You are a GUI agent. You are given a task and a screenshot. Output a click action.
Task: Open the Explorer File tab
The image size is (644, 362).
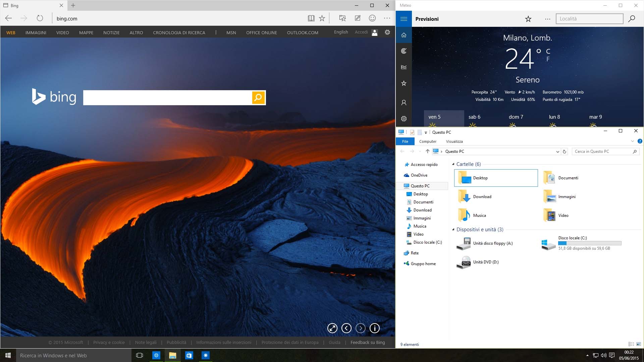(x=405, y=141)
